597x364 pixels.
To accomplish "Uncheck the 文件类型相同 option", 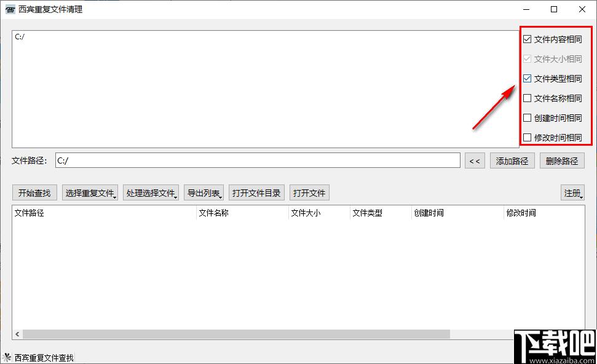I will point(528,79).
